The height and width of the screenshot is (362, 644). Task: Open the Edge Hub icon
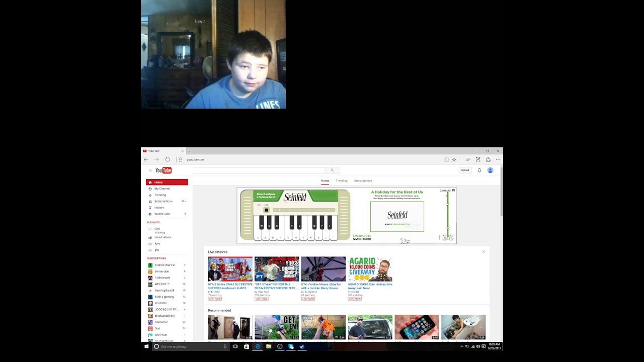(x=468, y=159)
